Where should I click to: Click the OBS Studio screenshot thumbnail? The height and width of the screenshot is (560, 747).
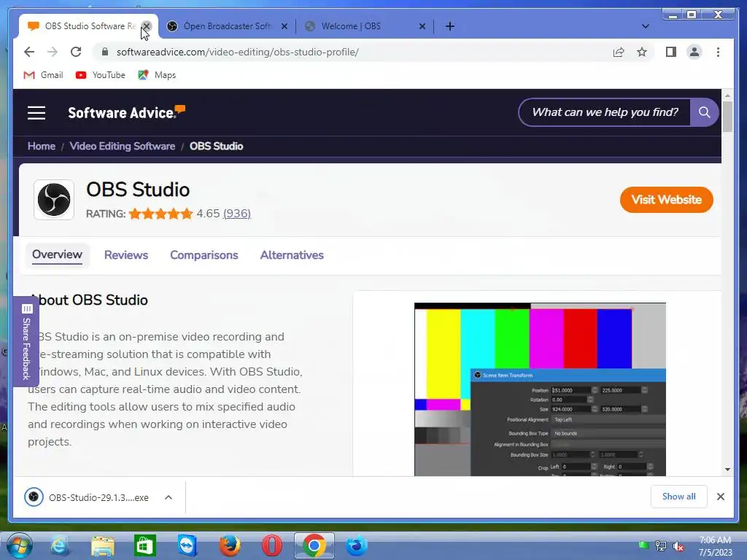coord(540,389)
